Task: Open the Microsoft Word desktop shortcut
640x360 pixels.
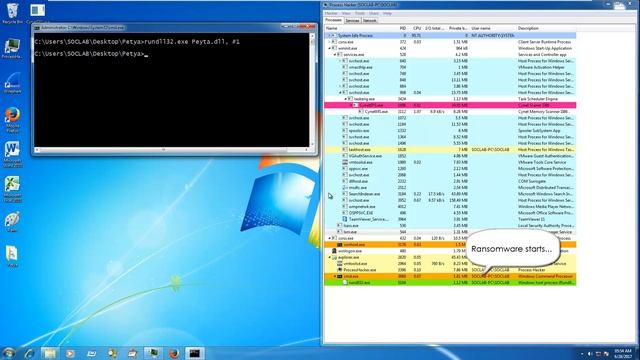Action: click(x=12, y=154)
